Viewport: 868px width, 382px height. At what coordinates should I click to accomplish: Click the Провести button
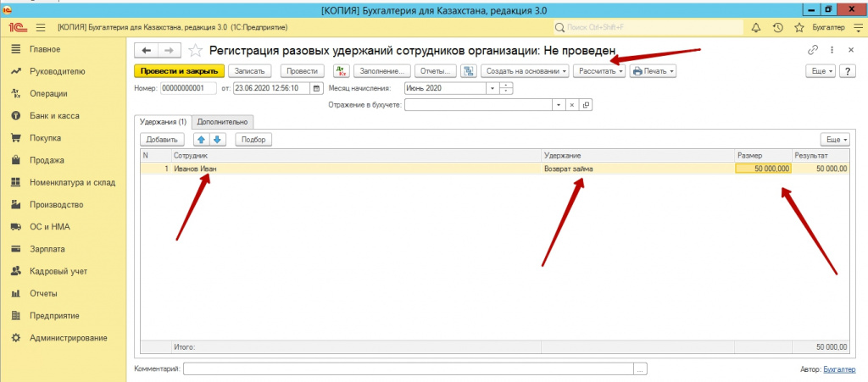click(x=303, y=71)
